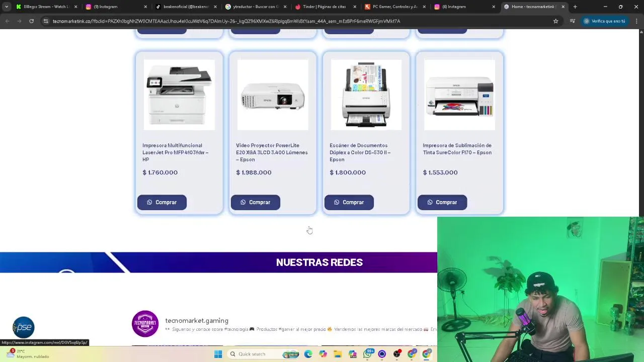Viewport: 644px width, 362px height.
Task: Launch Microsoft Edge from the taskbar
Action: click(x=308, y=354)
